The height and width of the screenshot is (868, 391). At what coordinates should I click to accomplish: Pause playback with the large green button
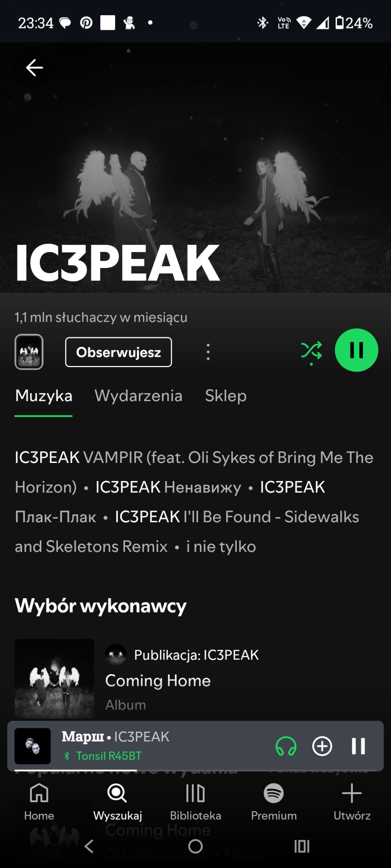[356, 350]
